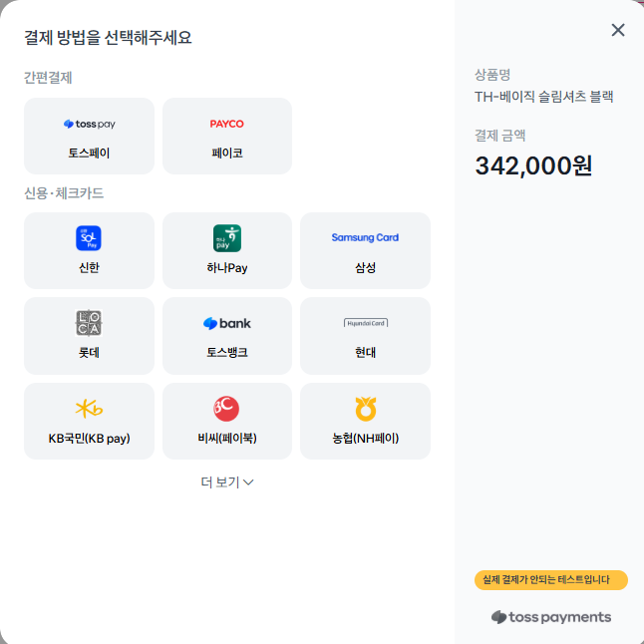Select the 삼성 card label
644x644 pixels.
point(366,267)
